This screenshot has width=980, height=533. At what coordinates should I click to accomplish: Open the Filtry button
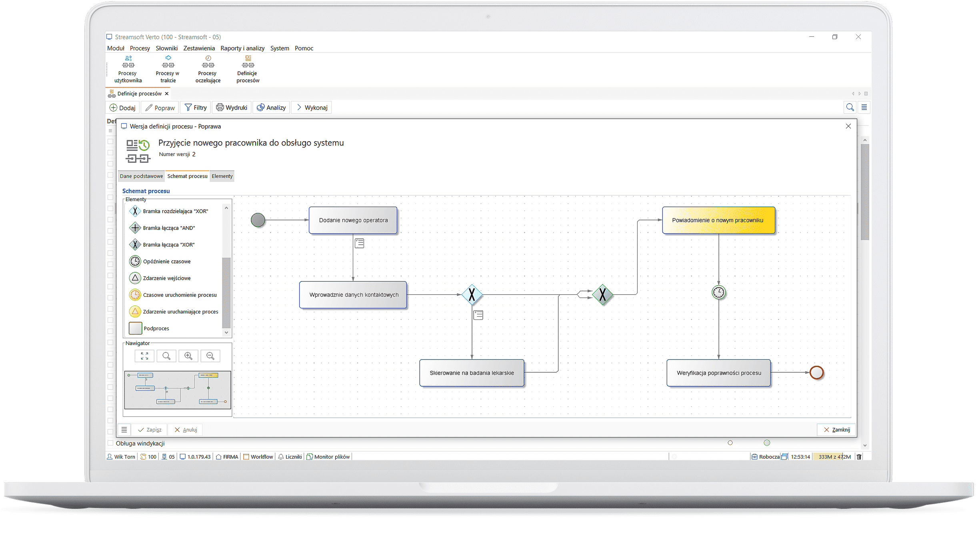coord(196,108)
